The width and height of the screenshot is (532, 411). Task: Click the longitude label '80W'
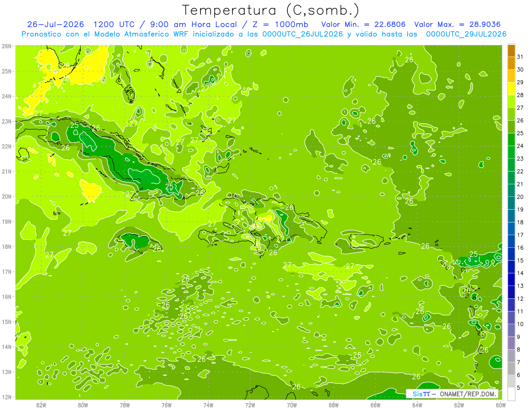click(83, 405)
